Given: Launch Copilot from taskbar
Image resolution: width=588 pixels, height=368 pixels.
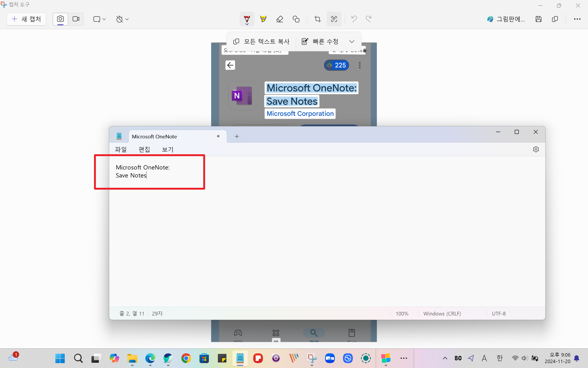Looking at the screenshot, I should tap(114, 358).
